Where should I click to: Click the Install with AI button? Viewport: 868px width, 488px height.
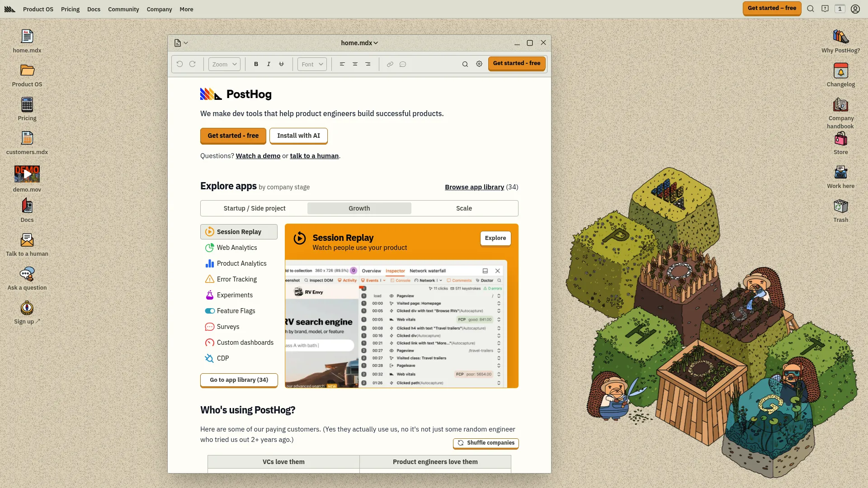(298, 136)
